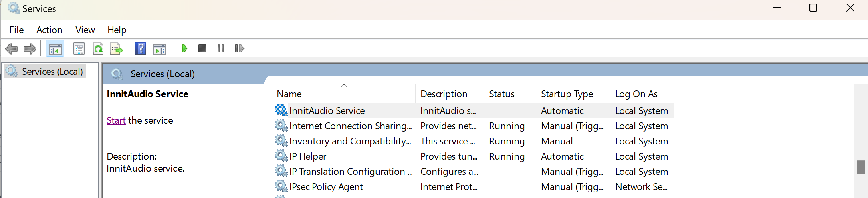
Task: Open the File menu
Action: 17,30
